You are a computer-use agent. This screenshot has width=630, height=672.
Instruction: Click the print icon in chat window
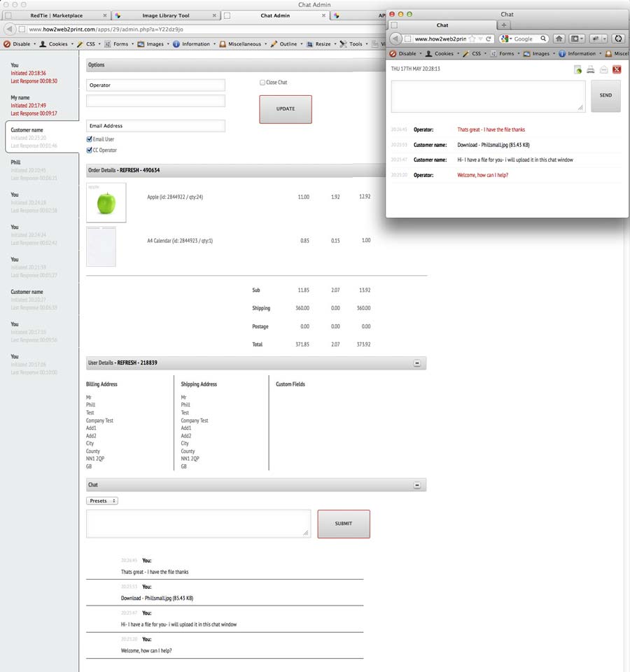tap(590, 69)
